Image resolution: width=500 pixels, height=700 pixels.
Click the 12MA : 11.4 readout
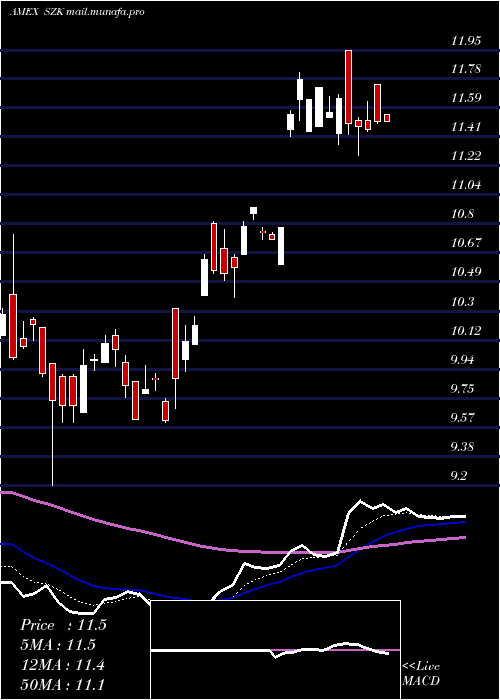[x=62, y=665]
